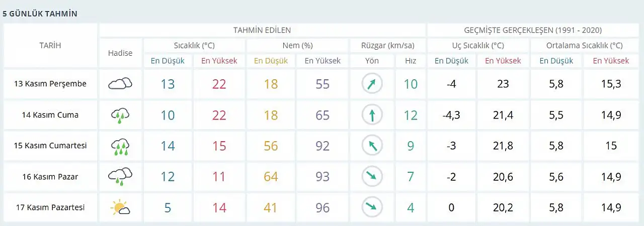The height and width of the screenshot is (226, 644).
Task: Click the Rüzgar (km/sa) column header
Action: (387, 46)
